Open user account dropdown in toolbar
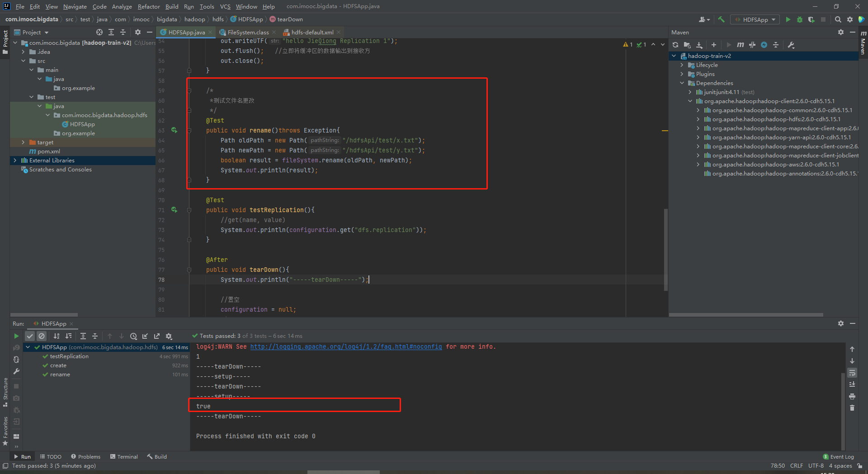868x474 pixels. [704, 19]
